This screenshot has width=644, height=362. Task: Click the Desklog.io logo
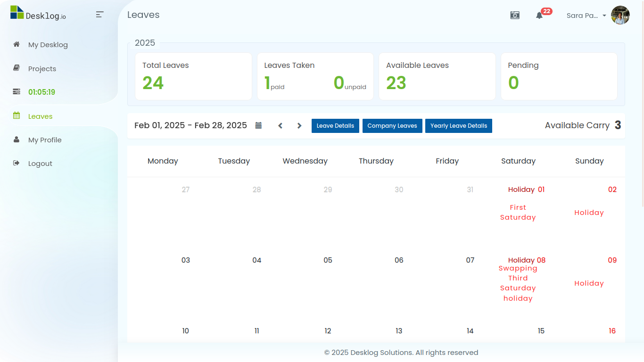tap(38, 13)
